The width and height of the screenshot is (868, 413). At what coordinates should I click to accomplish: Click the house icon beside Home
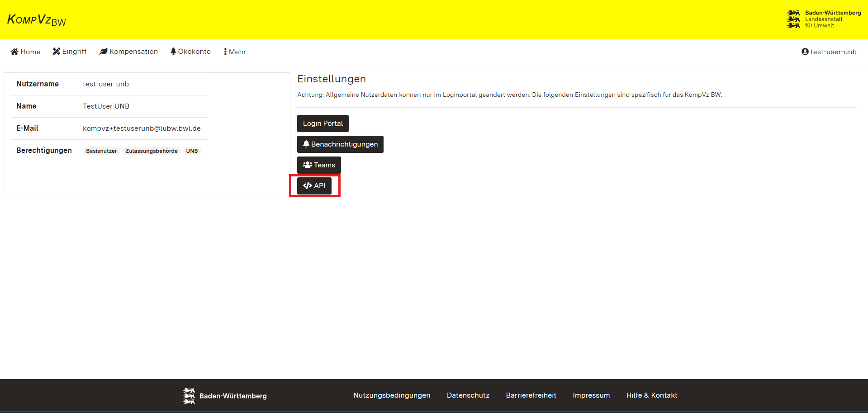coord(14,52)
